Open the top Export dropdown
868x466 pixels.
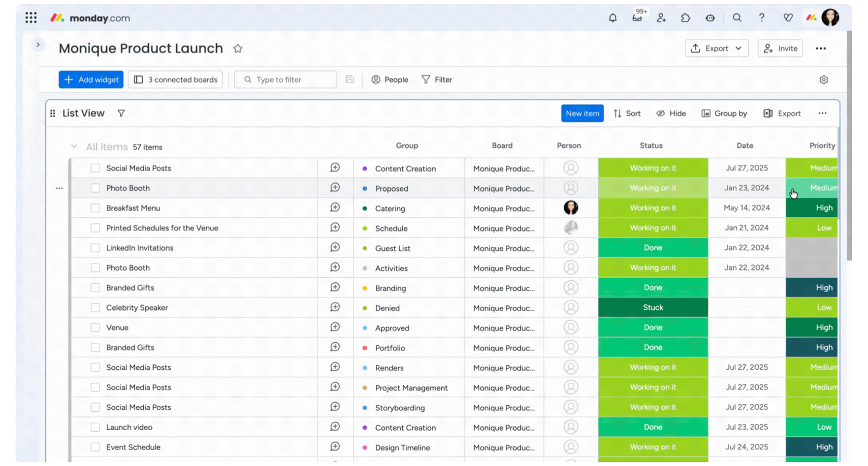click(716, 48)
